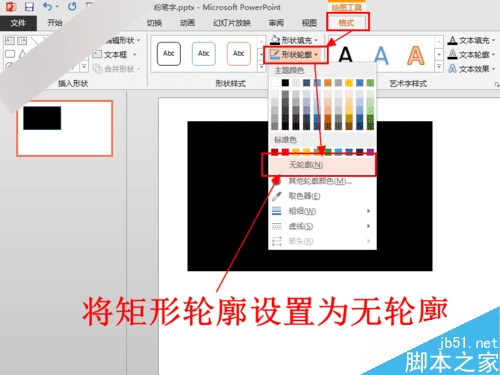Open the 粗细 submenu arrow

click(x=368, y=211)
